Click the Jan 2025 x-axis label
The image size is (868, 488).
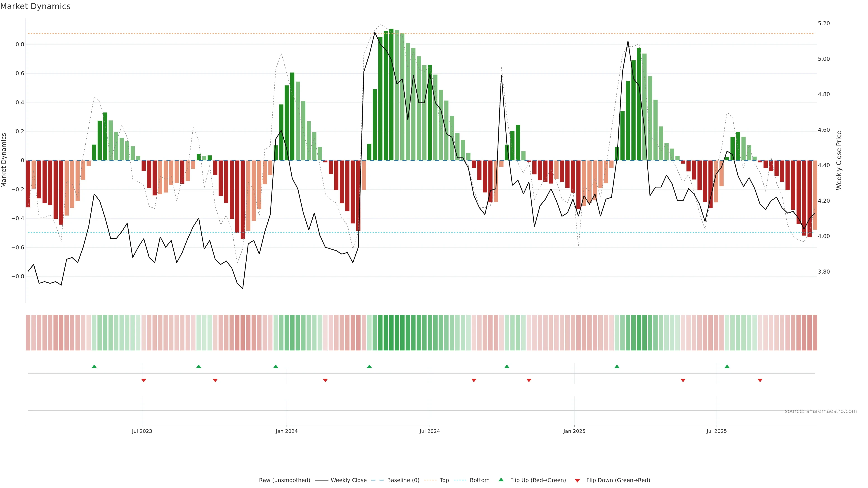click(x=574, y=431)
